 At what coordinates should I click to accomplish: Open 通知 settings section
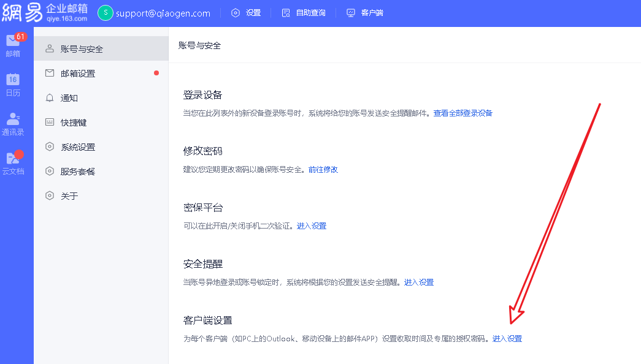click(x=69, y=98)
